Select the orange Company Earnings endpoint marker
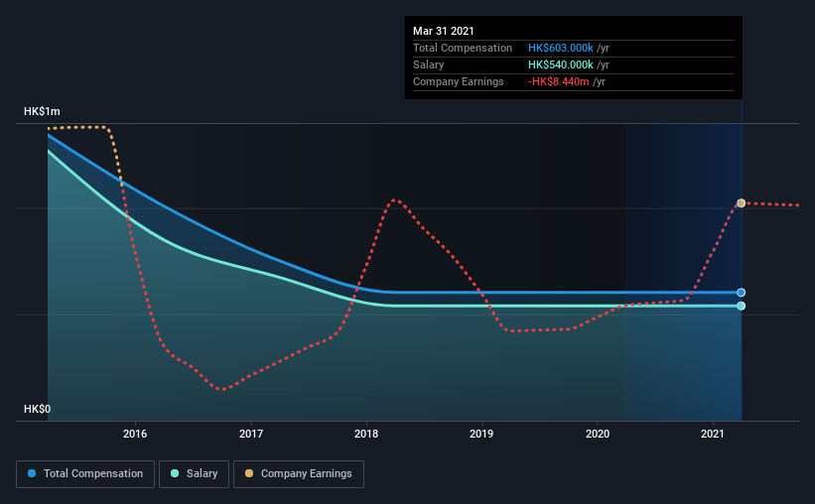 click(742, 203)
